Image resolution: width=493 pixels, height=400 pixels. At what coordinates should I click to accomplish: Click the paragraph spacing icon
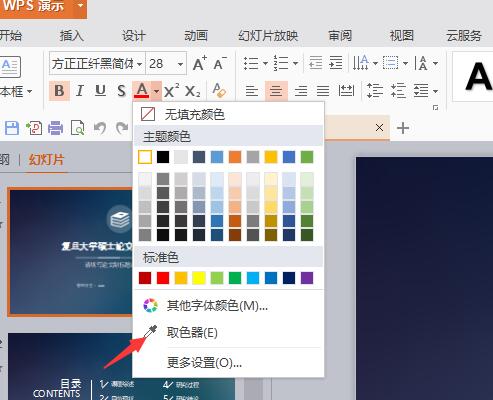[x=398, y=90]
